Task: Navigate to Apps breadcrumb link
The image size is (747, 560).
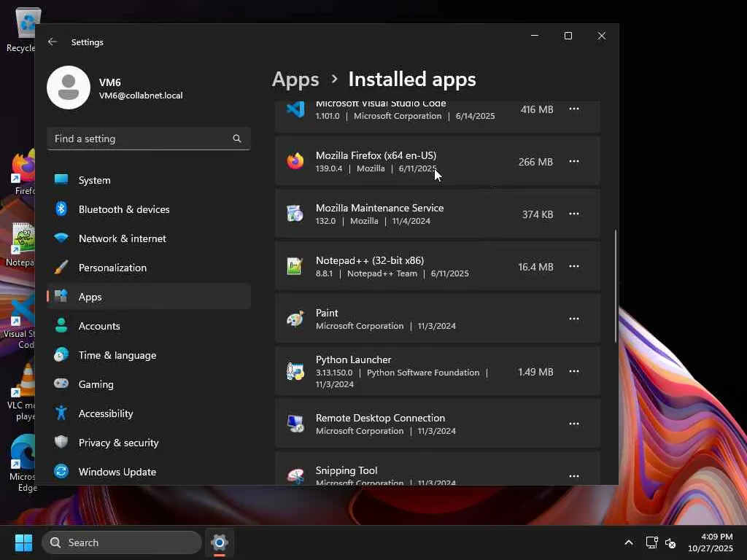Action: tap(295, 79)
